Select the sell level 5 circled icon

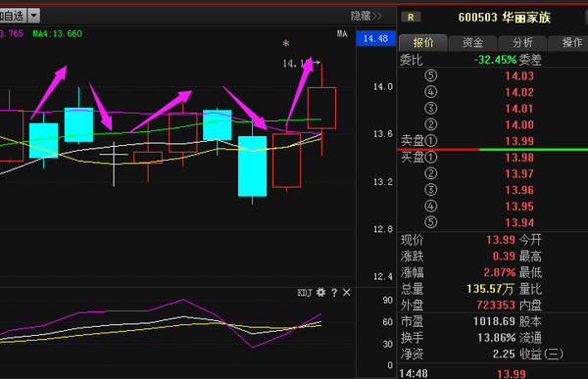[431, 75]
